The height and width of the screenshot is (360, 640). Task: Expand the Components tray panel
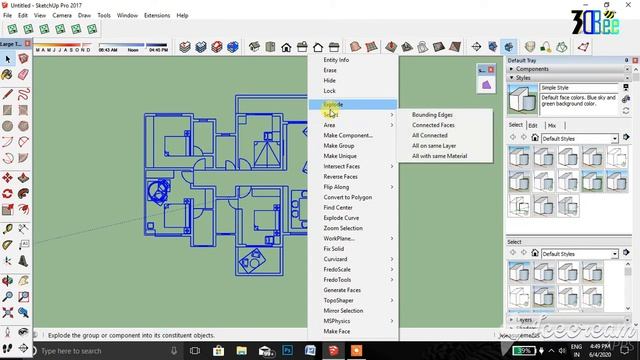[x=511, y=69]
